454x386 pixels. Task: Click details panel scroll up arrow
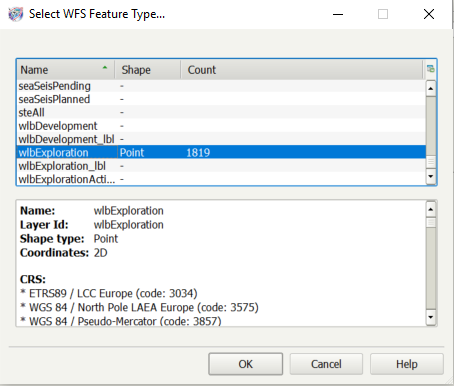(431, 210)
